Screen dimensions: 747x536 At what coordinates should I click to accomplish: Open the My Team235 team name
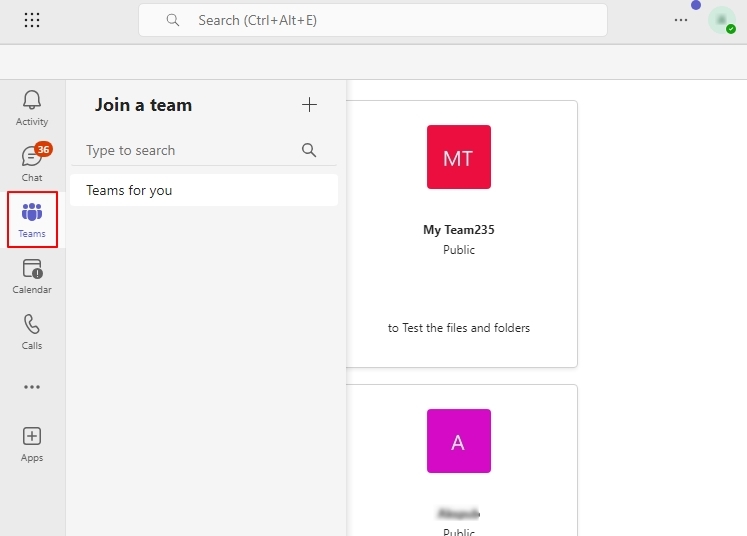[x=459, y=230]
